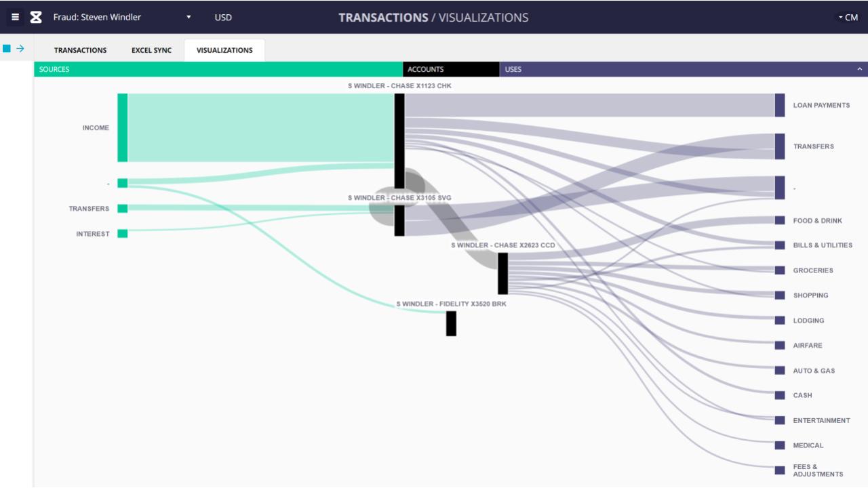Click the Chase X2623 CCD account bar

click(502, 273)
